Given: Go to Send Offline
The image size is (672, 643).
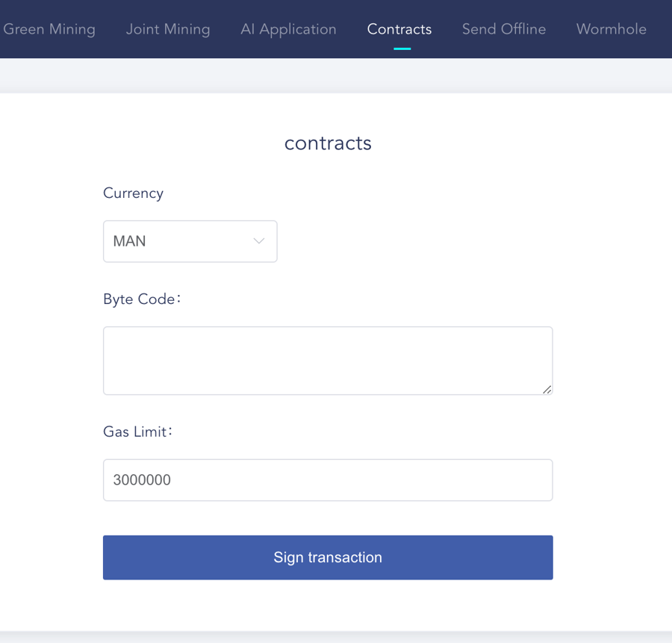Looking at the screenshot, I should click(x=504, y=29).
